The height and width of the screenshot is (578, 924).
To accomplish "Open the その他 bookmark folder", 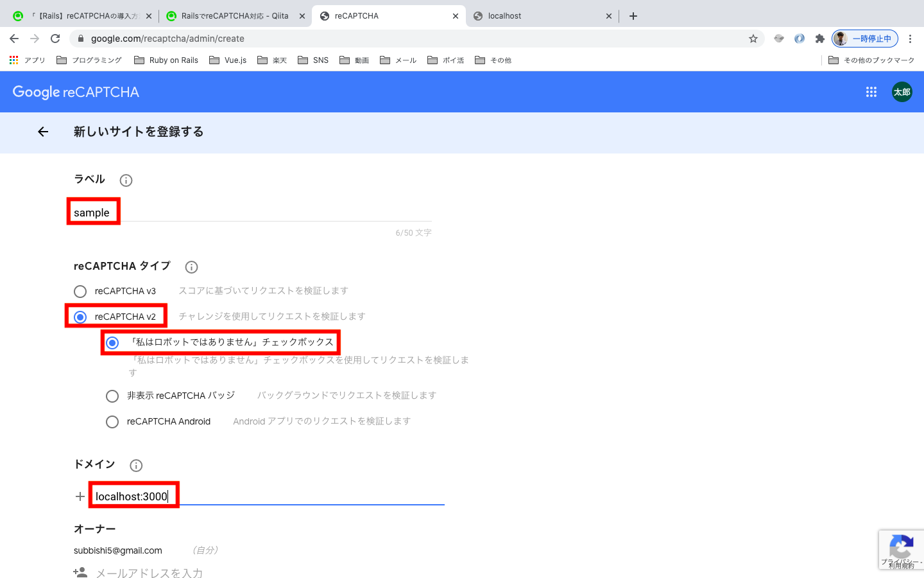I will (x=493, y=60).
